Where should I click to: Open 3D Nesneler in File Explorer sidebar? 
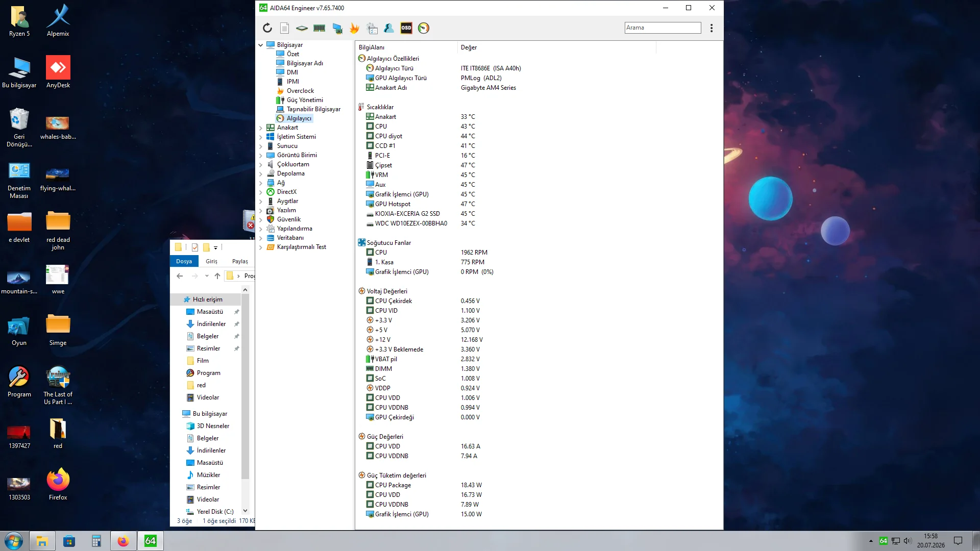(212, 426)
